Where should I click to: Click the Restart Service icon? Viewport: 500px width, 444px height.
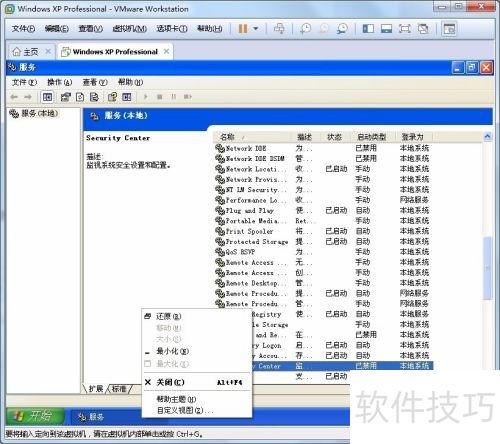tap(188, 97)
